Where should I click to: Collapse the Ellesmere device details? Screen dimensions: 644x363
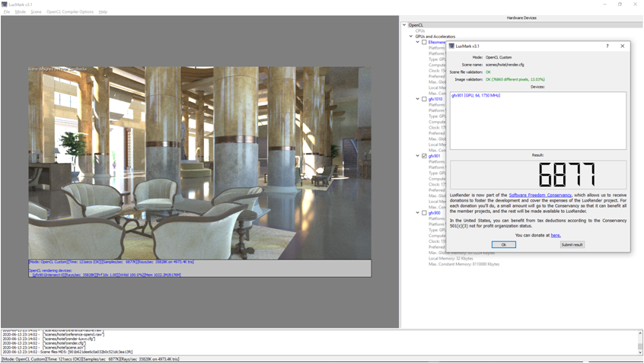418,43
